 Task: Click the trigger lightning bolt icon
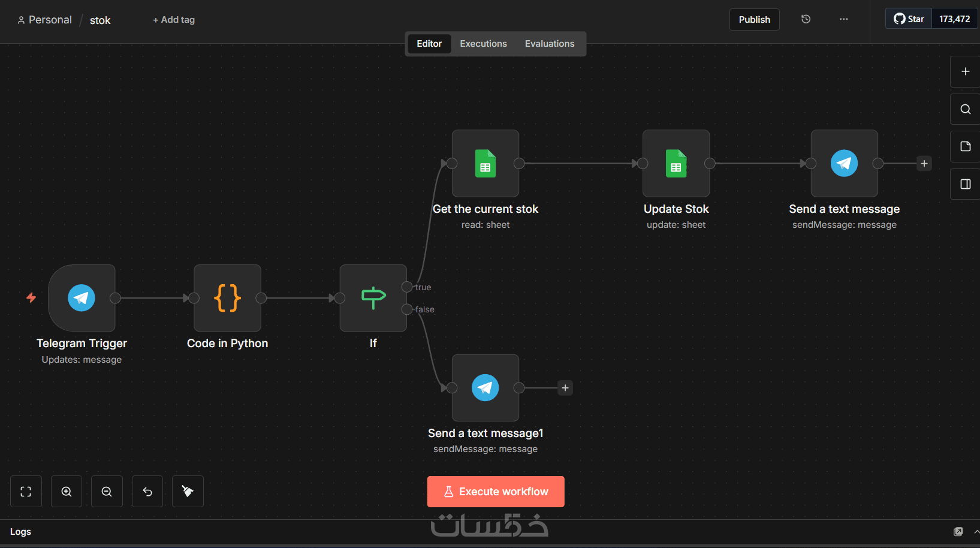tap(31, 297)
